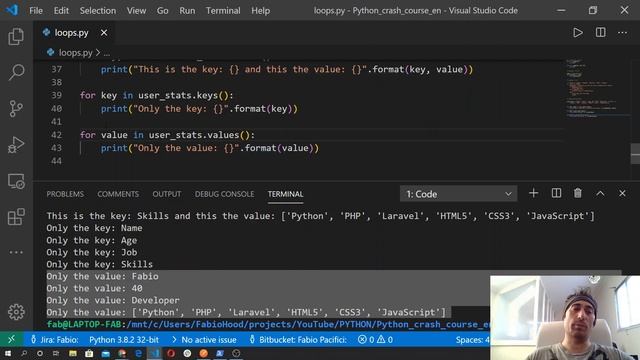Open the Run menu
The height and width of the screenshot is (360, 640).
coord(187,11)
